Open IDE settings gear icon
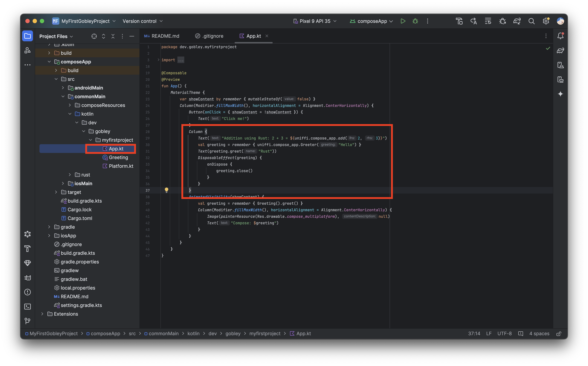This screenshot has height=366, width=588. [546, 21]
